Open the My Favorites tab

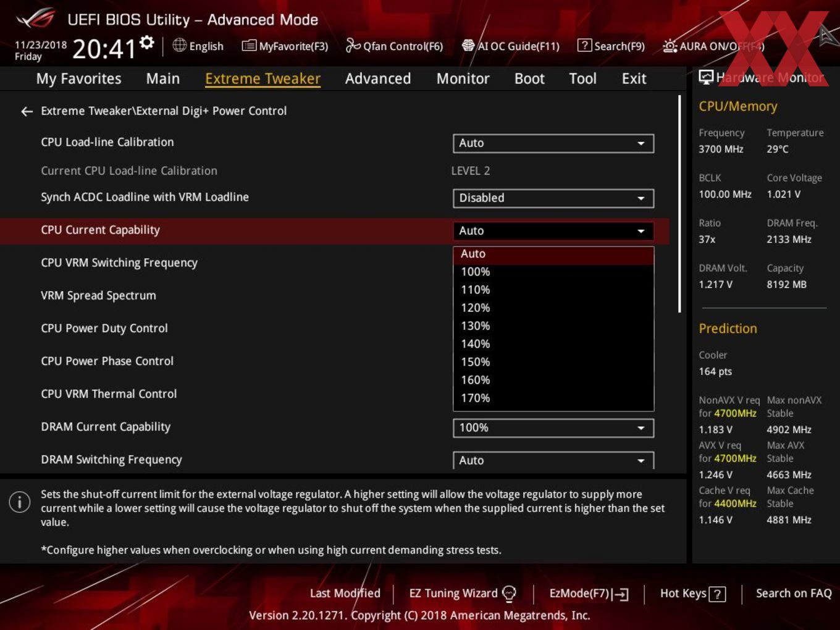(78, 78)
